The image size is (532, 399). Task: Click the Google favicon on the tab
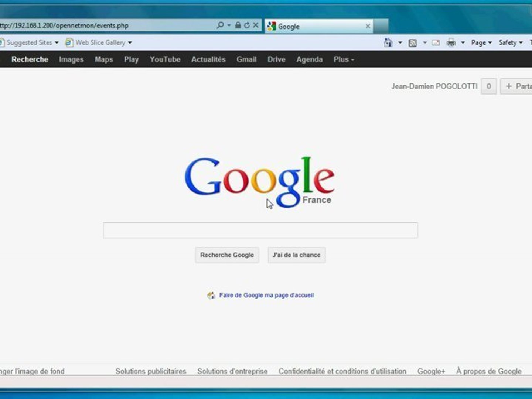pos(272,26)
